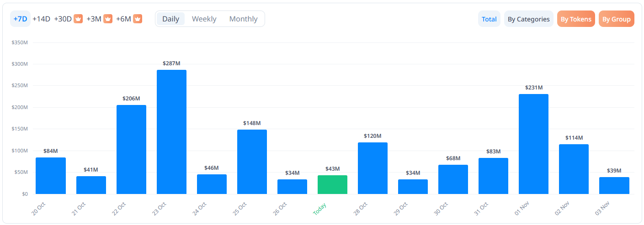Select the +6M range option
The height and width of the screenshot is (225, 644).
tap(123, 19)
